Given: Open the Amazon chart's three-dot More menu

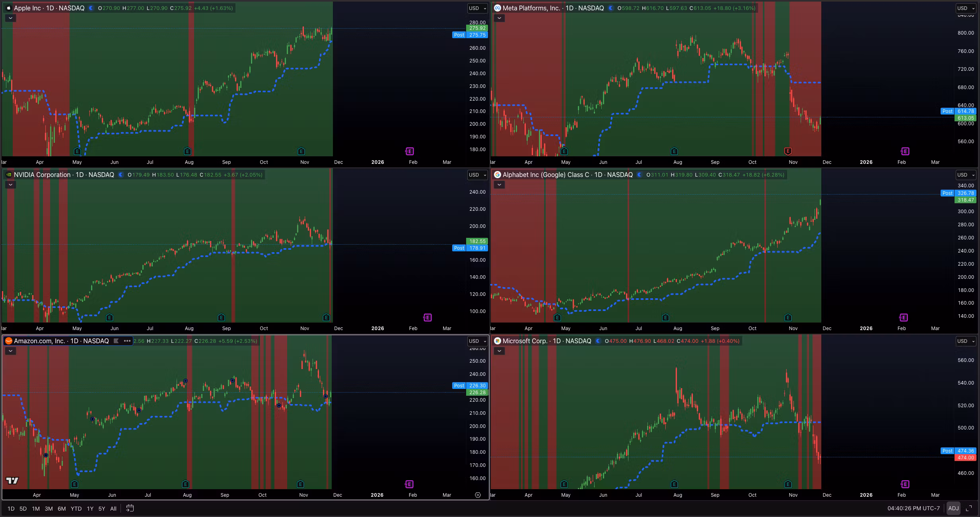Looking at the screenshot, I should coord(127,341).
